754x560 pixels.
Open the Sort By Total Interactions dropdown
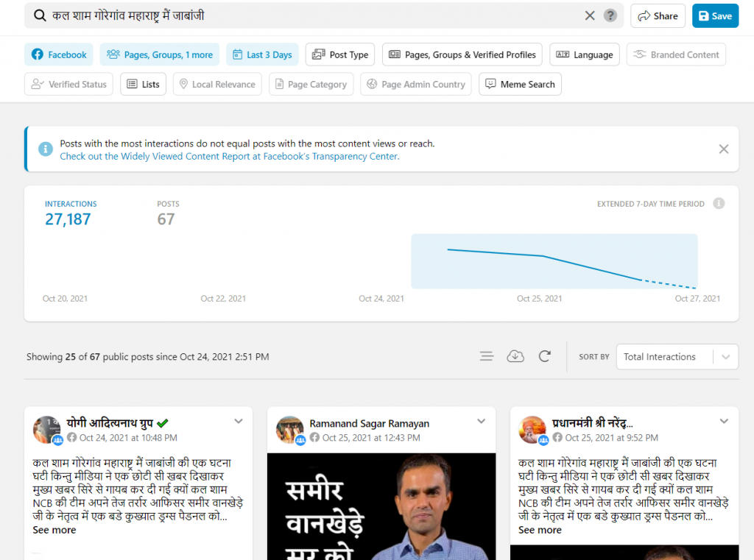(676, 357)
